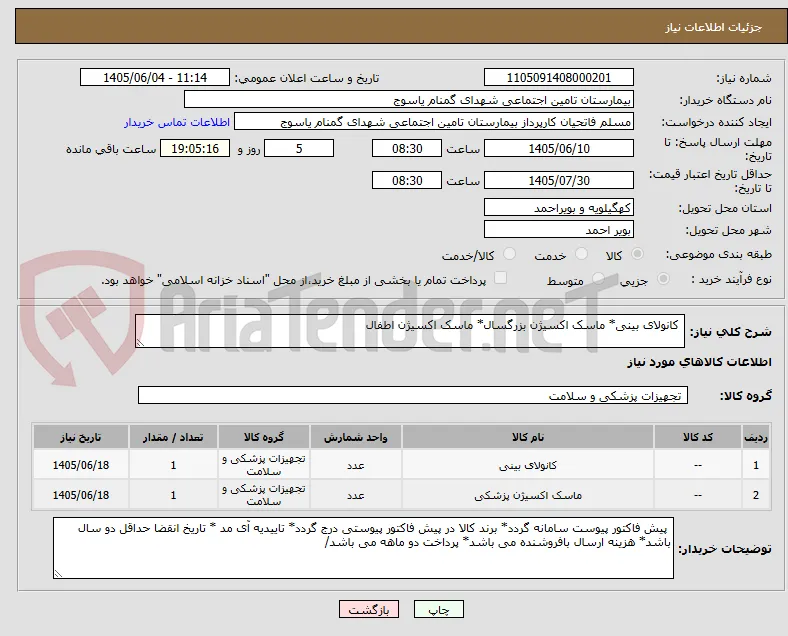Viewport: 788px width, 636px height.
Task: Click the response deadline hour field 08:30
Action: pos(407,148)
